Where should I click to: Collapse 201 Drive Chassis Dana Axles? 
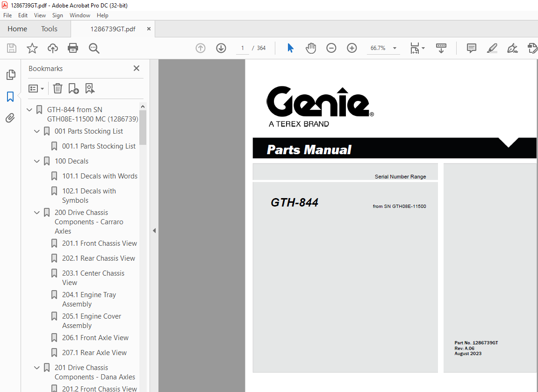click(x=37, y=368)
